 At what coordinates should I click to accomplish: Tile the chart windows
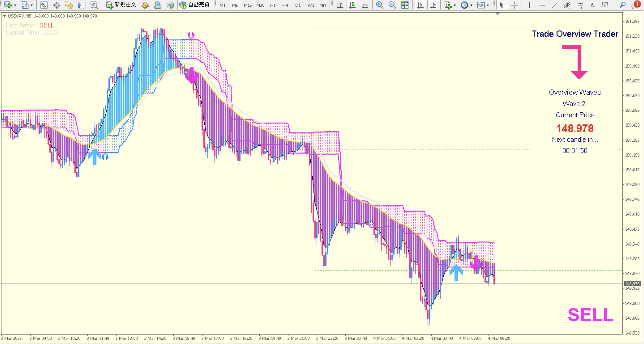tap(405, 5)
